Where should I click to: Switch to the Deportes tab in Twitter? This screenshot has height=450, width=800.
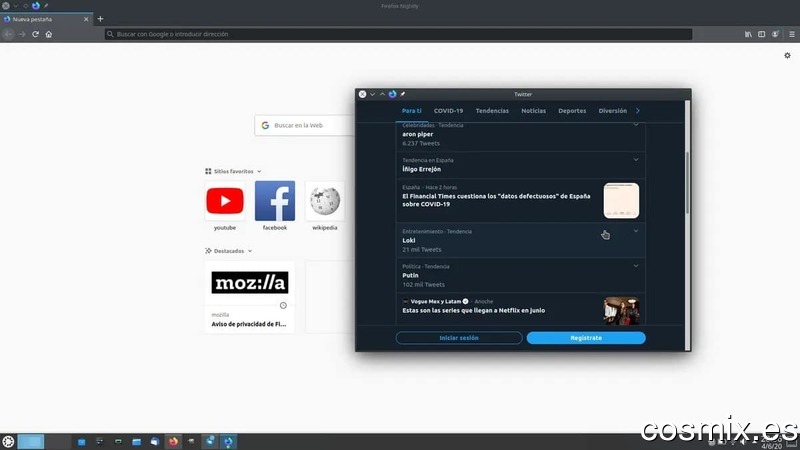(572, 111)
